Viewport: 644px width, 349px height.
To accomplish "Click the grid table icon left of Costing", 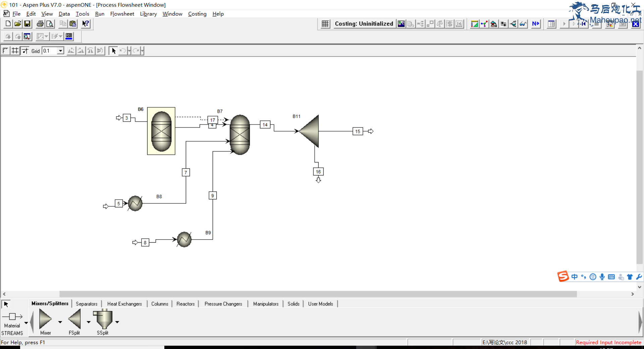I will pyautogui.click(x=325, y=24).
